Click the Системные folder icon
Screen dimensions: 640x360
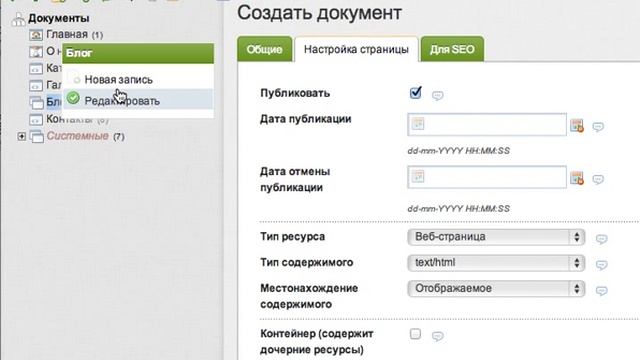36,136
